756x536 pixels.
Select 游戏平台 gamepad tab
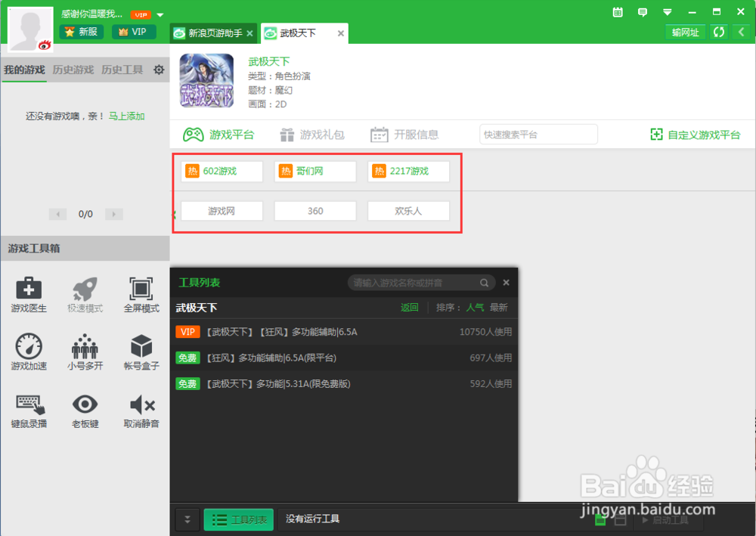(218, 135)
